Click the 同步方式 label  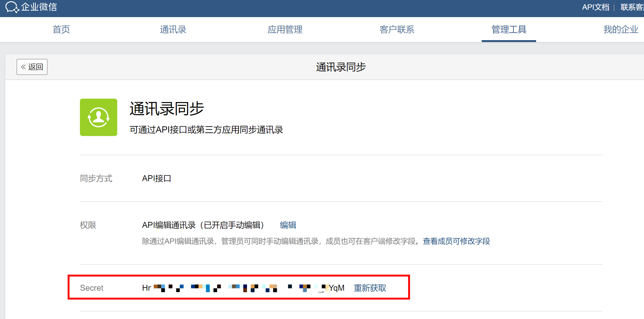(96, 178)
